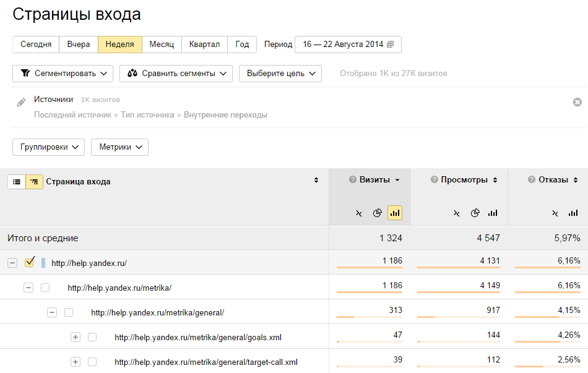Edit segment with the pencil icon
The image size is (588, 373).
(22, 102)
